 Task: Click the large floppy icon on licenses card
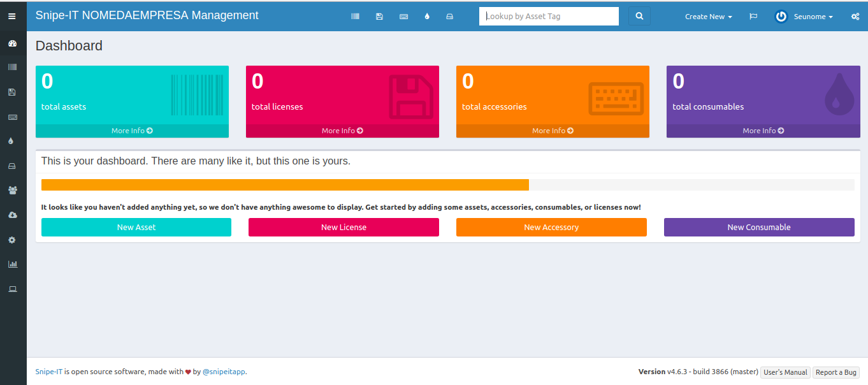click(411, 97)
